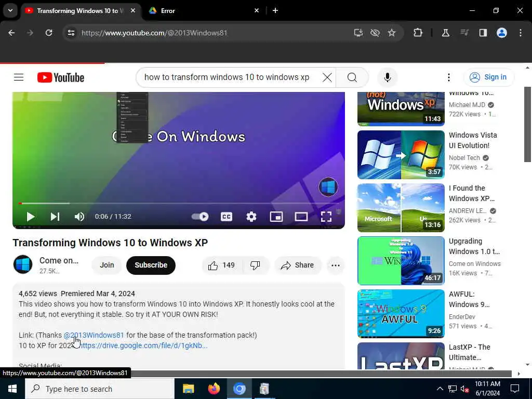532x399 pixels.
Task: Mute the video volume
Action: point(79,217)
